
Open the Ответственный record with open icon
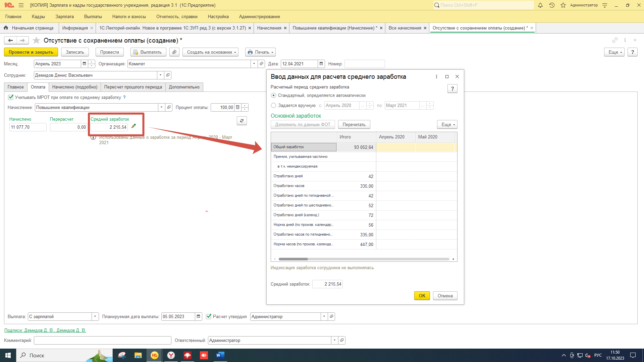point(342,340)
